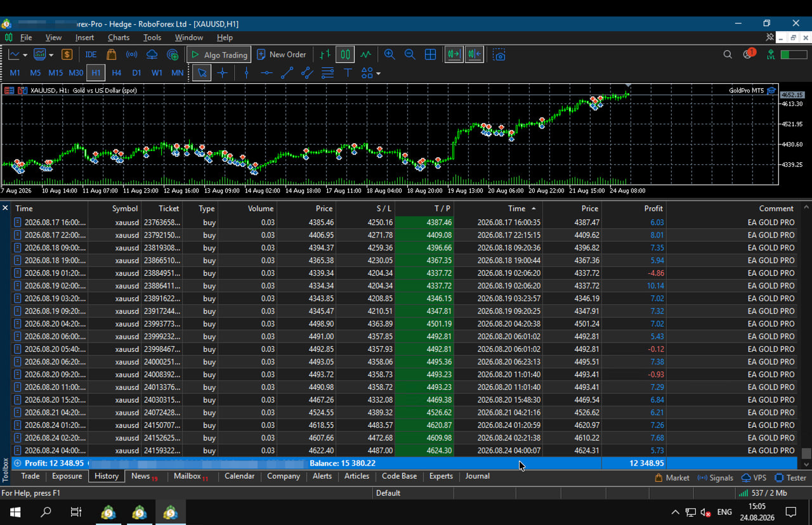Open the Insert menu
The width and height of the screenshot is (812, 525).
(x=84, y=37)
